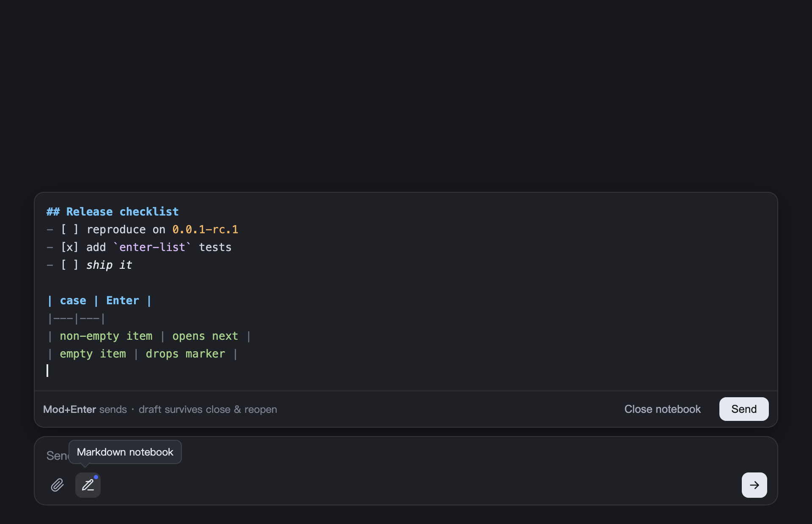Viewport: 812px width, 524px height.
Task: Click 'draft survives close & reopen' text
Action: click(208, 409)
